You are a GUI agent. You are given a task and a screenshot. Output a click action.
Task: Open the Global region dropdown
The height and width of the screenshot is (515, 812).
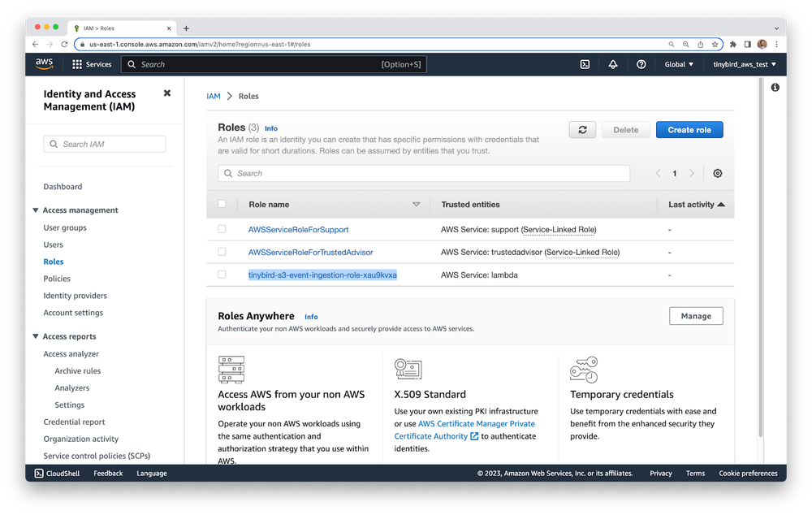pos(679,64)
